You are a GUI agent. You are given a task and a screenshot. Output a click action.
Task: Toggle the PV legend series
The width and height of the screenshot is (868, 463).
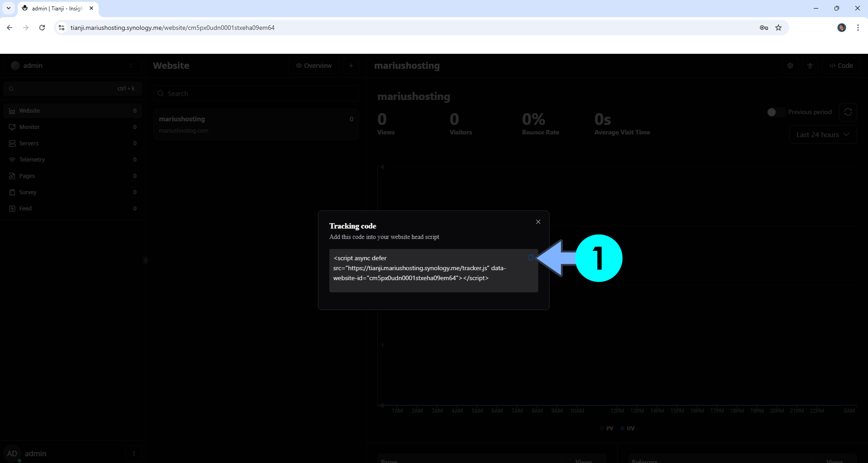coord(607,428)
